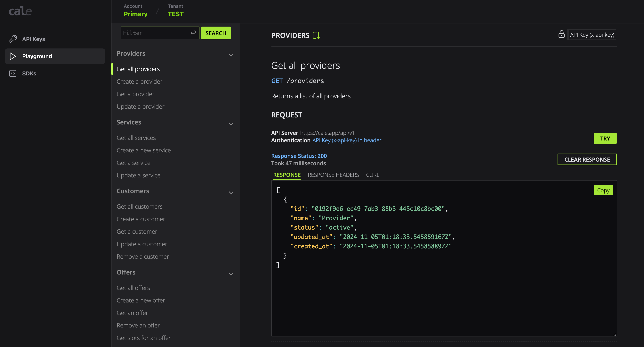Switch to the RESPONSE HEADERS tab
Viewport: 644px width, 347px height.
click(333, 175)
